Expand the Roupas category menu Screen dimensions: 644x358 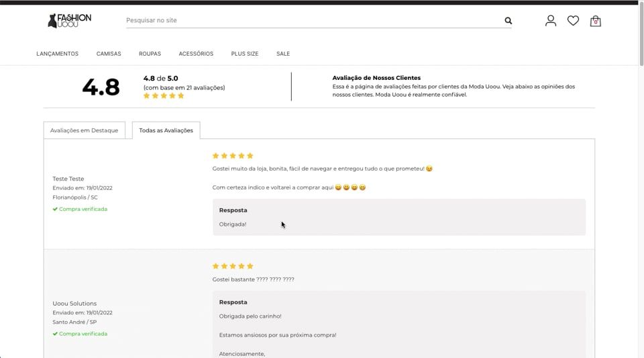click(x=150, y=54)
